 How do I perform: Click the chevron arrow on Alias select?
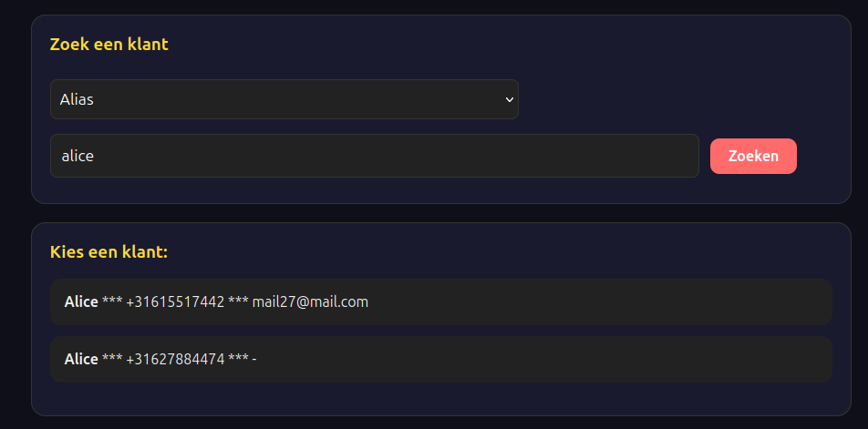point(509,99)
